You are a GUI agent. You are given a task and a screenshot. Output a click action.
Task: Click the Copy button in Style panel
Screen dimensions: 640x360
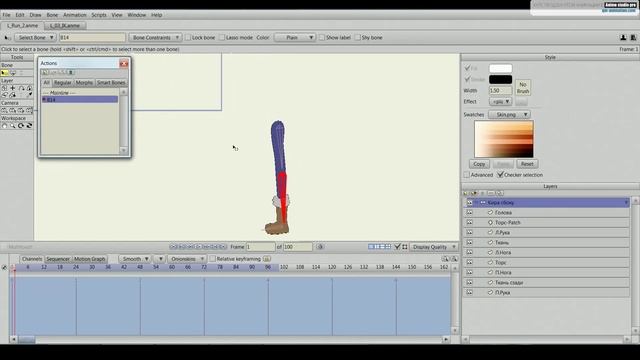pos(479,164)
